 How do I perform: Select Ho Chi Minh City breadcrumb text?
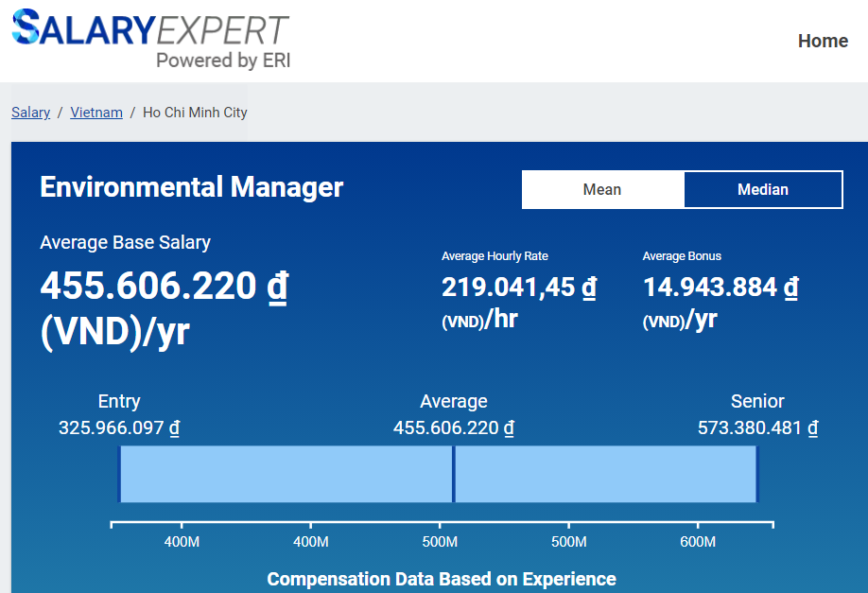coord(195,113)
